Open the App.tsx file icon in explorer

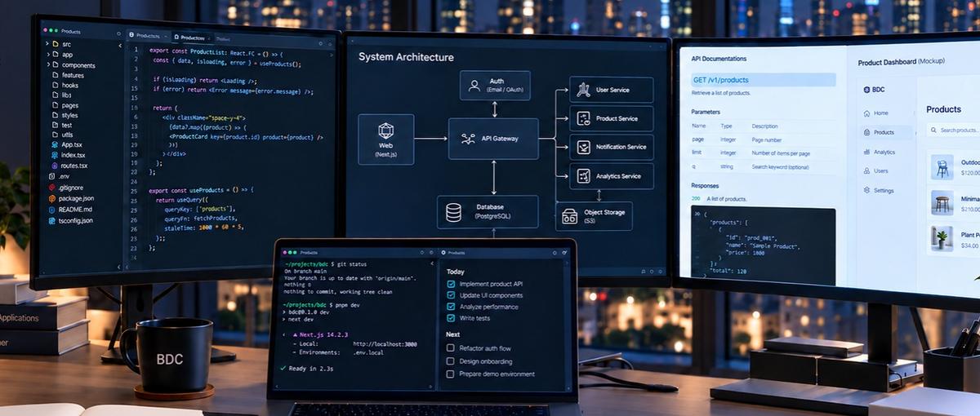click(53, 144)
